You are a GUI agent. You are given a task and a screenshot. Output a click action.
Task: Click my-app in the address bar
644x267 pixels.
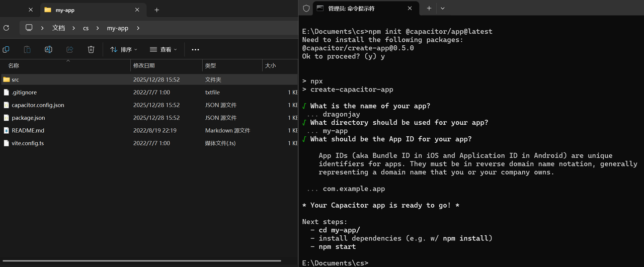[x=118, y=28]
